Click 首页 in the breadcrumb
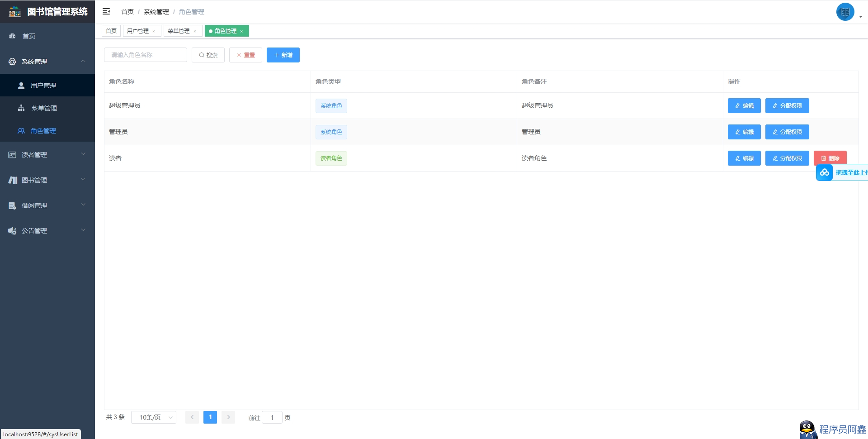The image size is (868, 439). (x=127, y=12)
